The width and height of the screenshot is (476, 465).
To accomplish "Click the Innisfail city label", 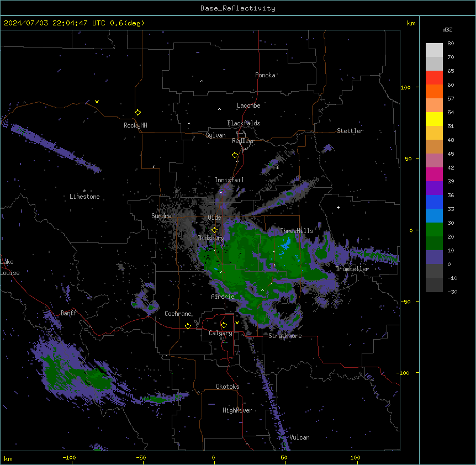I will tap(229, 180).
